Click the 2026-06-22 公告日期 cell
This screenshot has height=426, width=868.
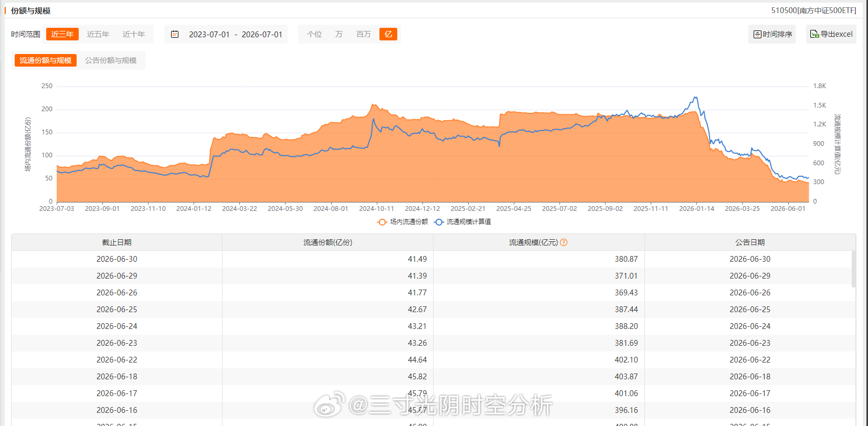coord(750,360)
